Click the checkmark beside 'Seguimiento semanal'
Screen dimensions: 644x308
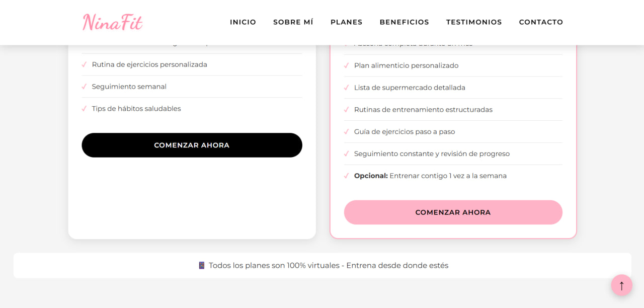click(x=85, y=87)
